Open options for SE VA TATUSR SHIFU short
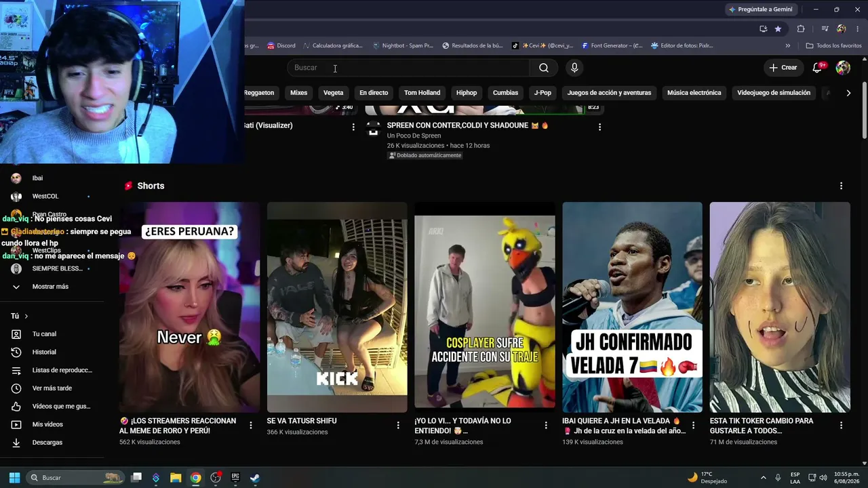 tap(398, 425)
